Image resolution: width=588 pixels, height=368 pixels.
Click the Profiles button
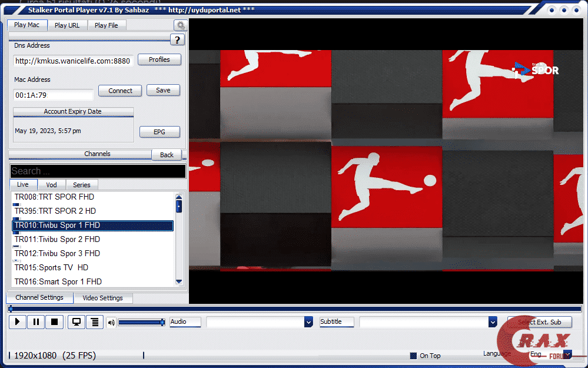(160, 59)
